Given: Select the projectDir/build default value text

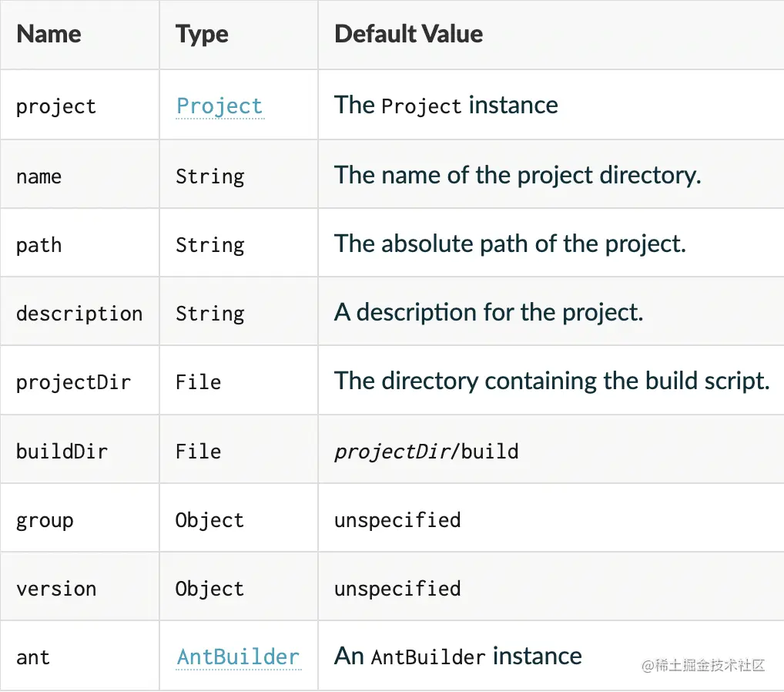Looking at the screenshot, I should [425, 450].
